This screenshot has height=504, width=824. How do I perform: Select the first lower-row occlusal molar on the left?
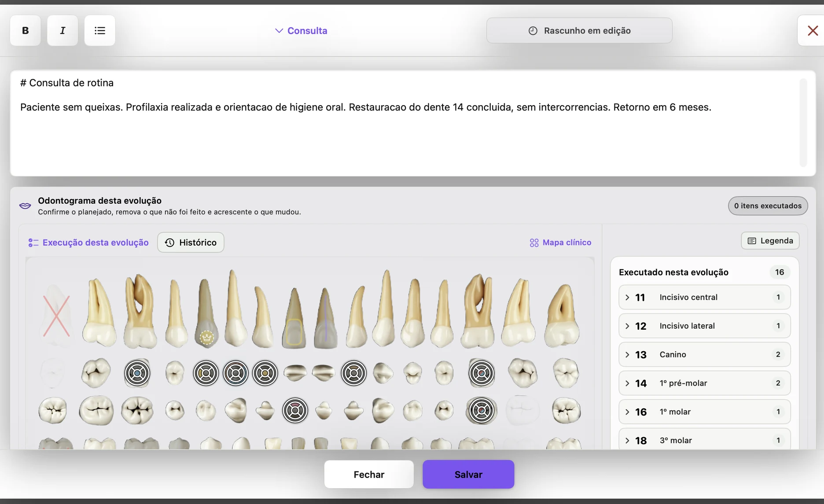point(53,411)
